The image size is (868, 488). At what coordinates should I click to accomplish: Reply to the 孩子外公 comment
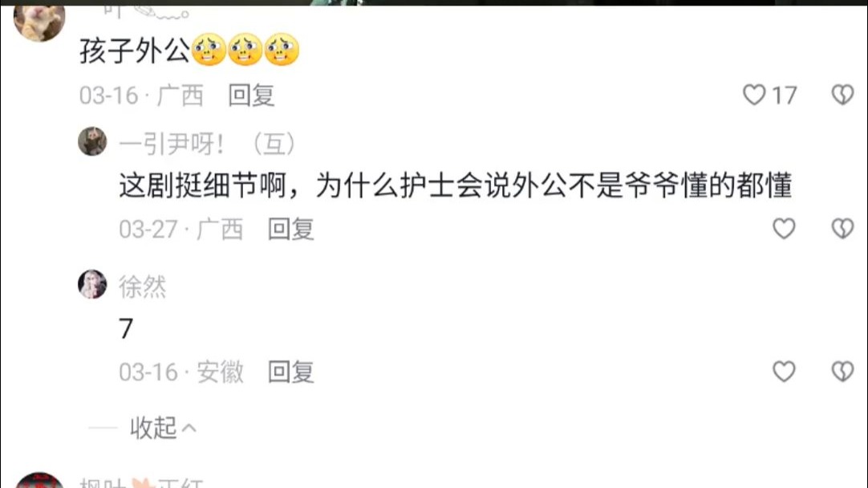click(x=251, y=96)
